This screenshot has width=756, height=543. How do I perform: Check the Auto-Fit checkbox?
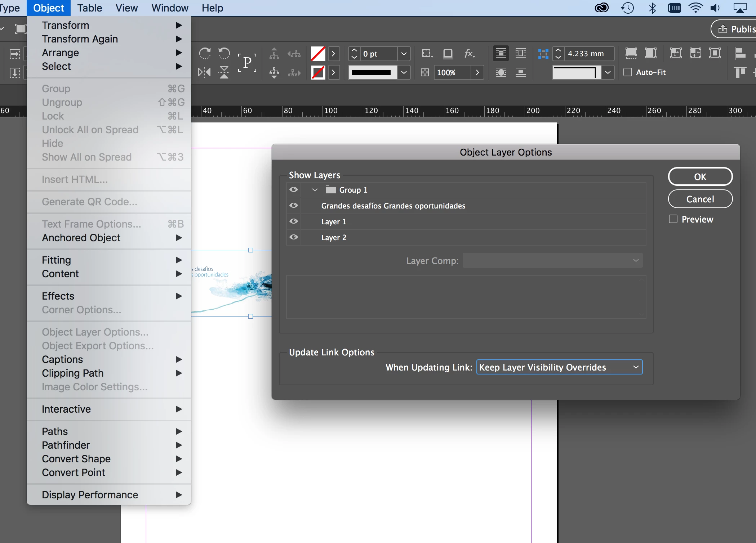coord(628,72)
